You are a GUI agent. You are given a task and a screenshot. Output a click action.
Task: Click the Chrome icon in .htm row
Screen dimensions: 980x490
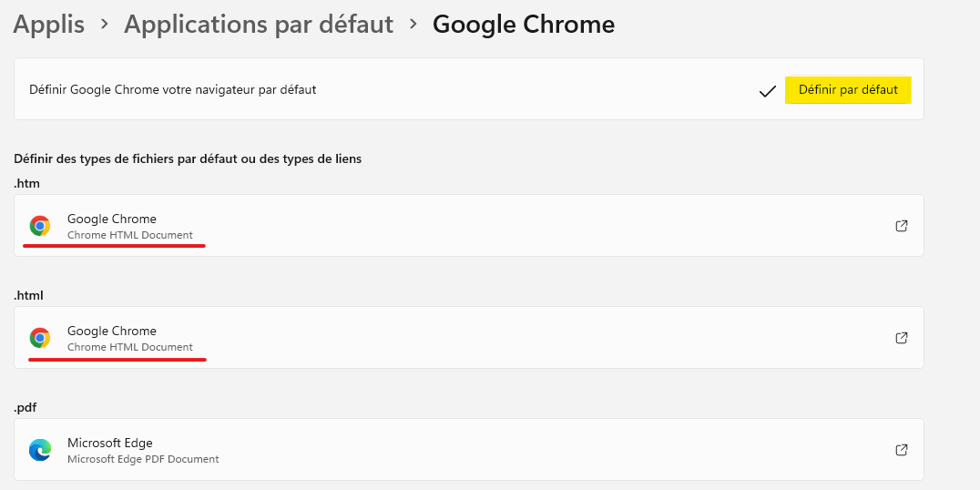click(40, 226)
